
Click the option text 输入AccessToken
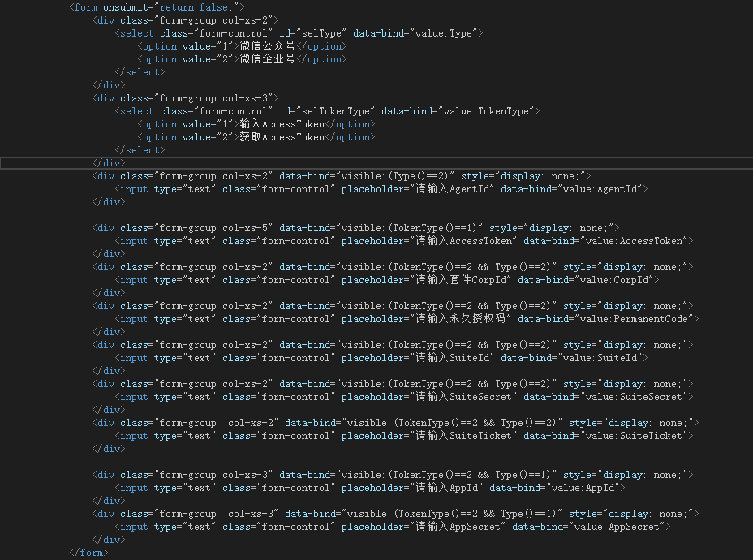(x=282, y=124)
